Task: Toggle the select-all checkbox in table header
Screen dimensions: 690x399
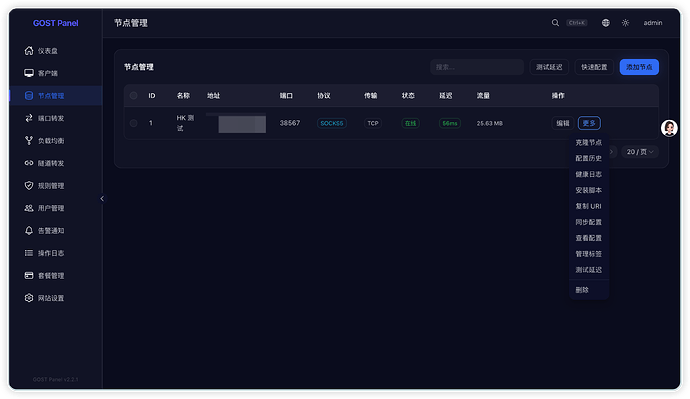Action: pyautogui.click(x=133, y=95)
